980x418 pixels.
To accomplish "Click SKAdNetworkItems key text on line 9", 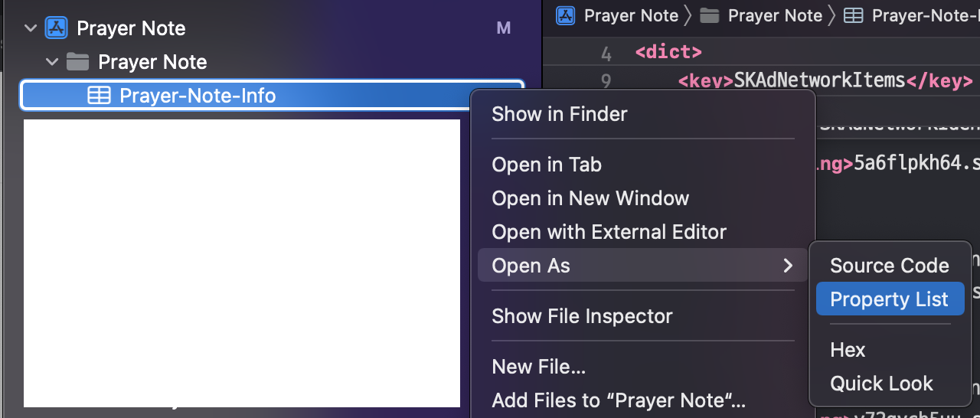I will pyautogui.click(x=820, y=80).
